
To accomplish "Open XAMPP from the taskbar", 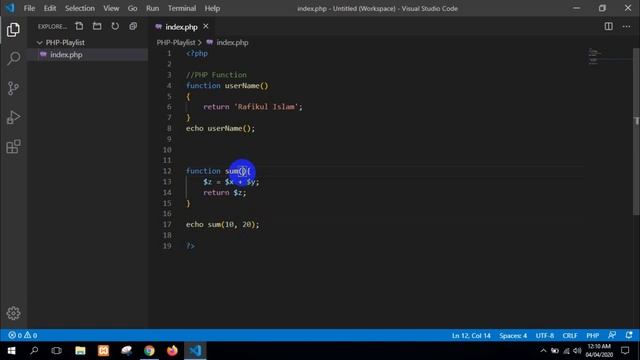I will point(103,351).
